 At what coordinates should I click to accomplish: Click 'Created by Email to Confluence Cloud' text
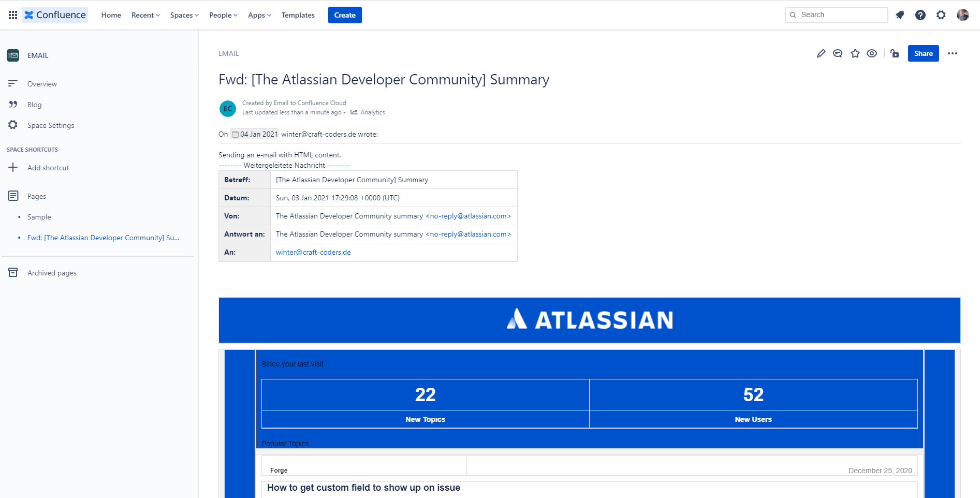(x=294, y=103)
